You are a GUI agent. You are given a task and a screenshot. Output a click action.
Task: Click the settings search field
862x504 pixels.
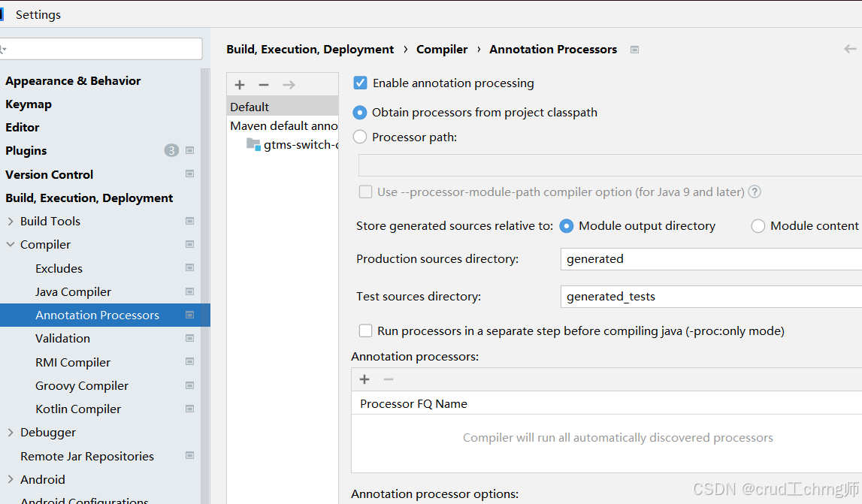101,48
